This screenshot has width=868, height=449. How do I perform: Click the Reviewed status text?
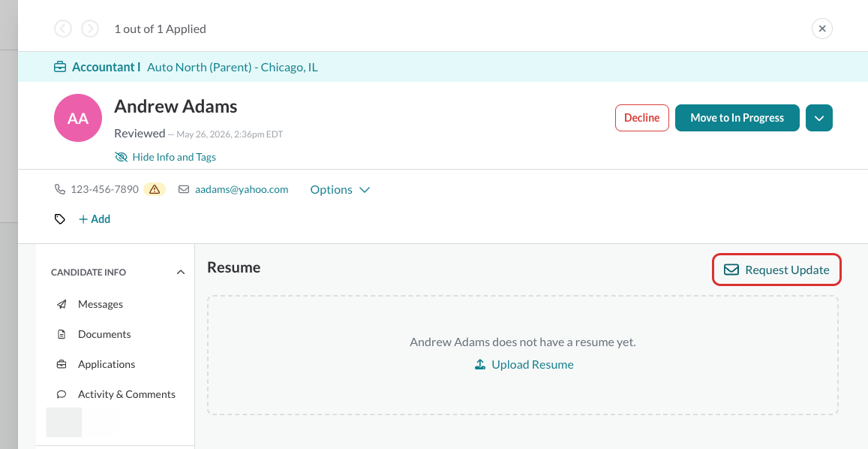point(140,133)
